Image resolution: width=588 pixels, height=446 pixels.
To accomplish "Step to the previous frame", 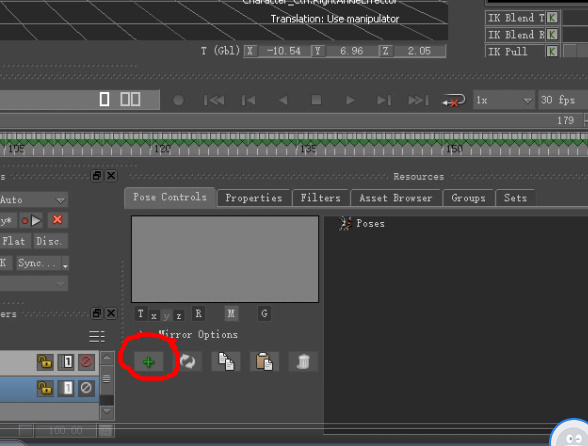I will pos(248,100).
